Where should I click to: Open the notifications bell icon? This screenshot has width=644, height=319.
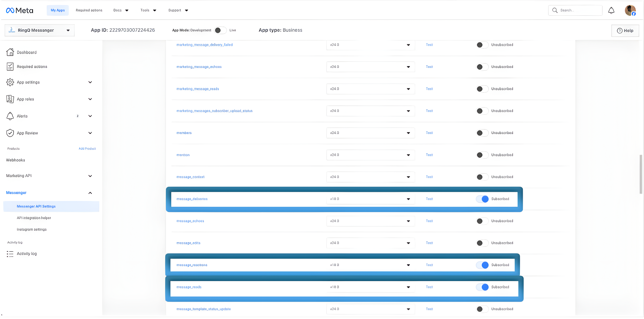(611, 10)
